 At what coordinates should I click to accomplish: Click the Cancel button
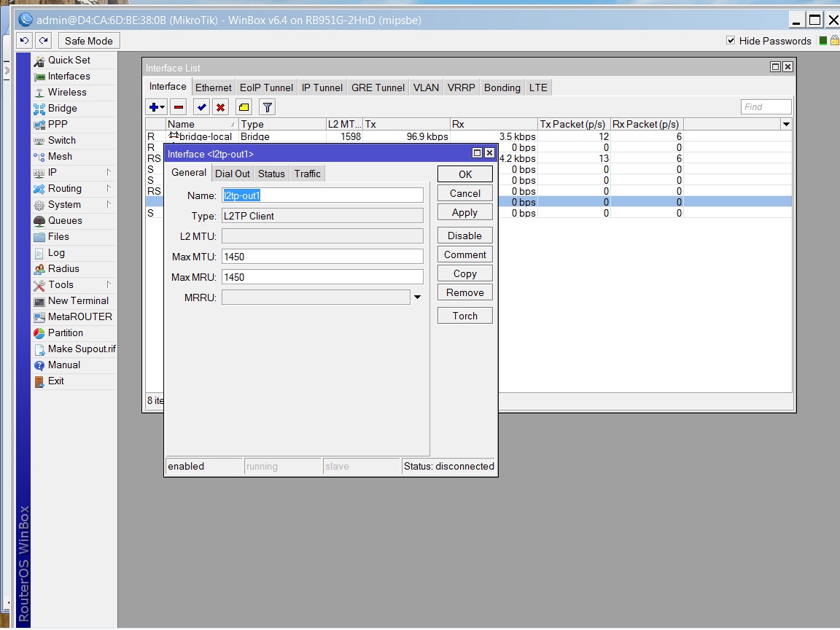pyautogui.click(x=465, y=193)
